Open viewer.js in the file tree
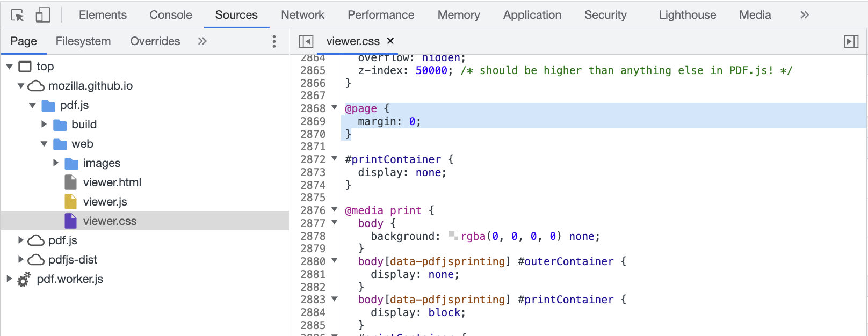Screen dimensions: 868x336 105,202
